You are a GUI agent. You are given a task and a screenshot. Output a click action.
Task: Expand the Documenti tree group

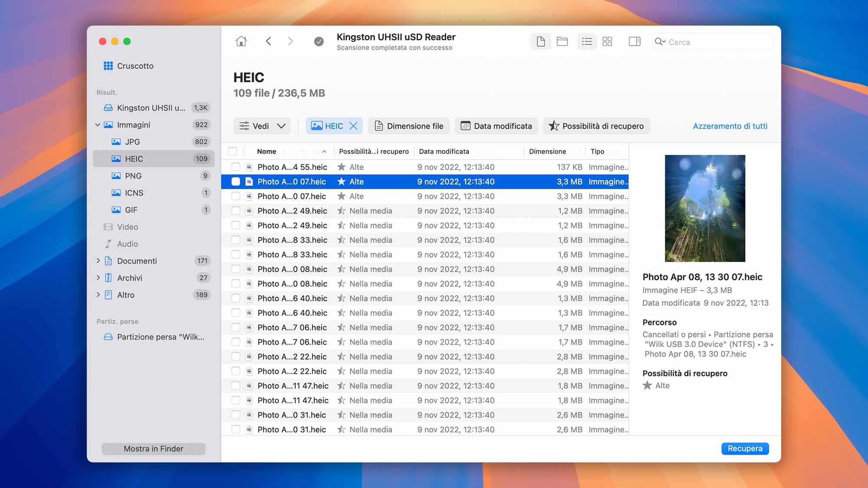coord(98,261)
